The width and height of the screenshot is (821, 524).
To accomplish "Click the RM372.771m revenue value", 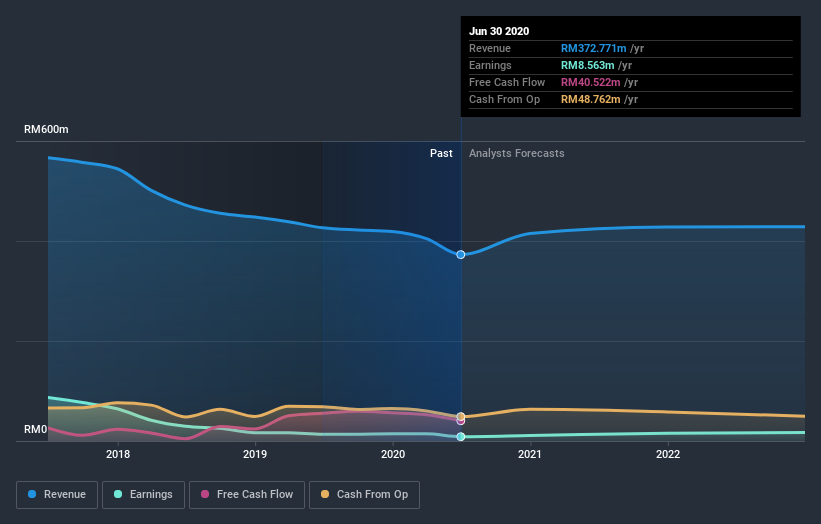I will coord(593,48).
